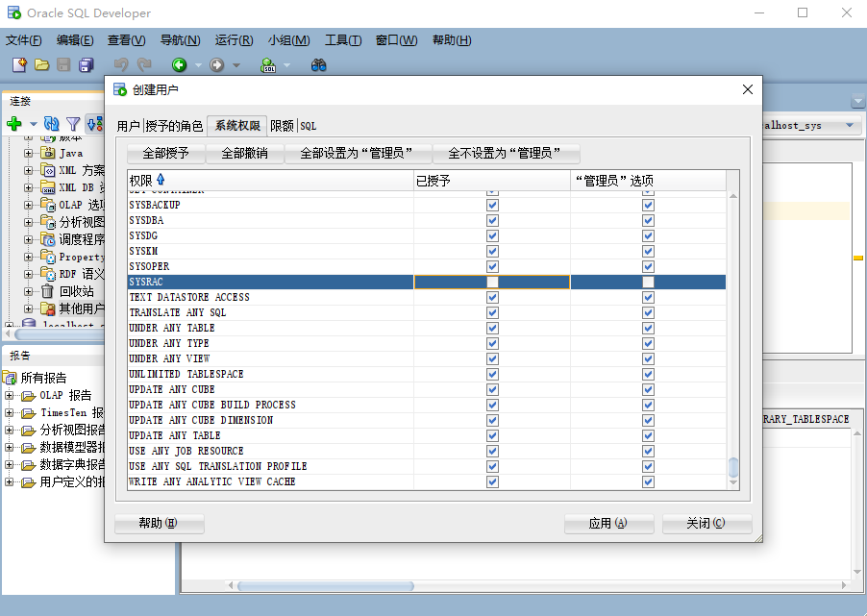This screenshot has width=867, height=616.
Task: Untick the granted checkbox for SYSDG
Action: pyautogui.click(x=493, y=236)
